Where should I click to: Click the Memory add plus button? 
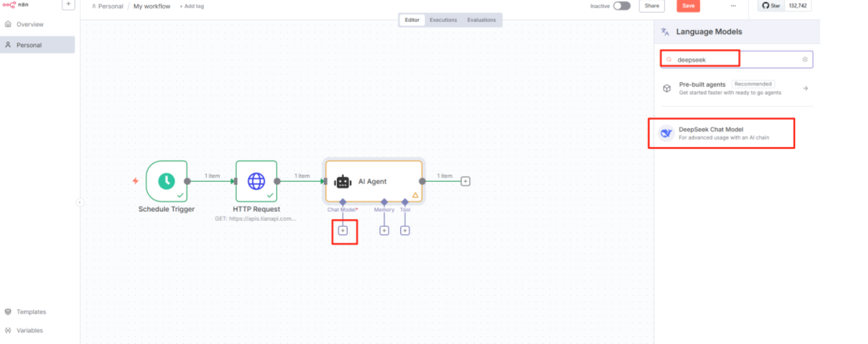[x=384, y=231]
